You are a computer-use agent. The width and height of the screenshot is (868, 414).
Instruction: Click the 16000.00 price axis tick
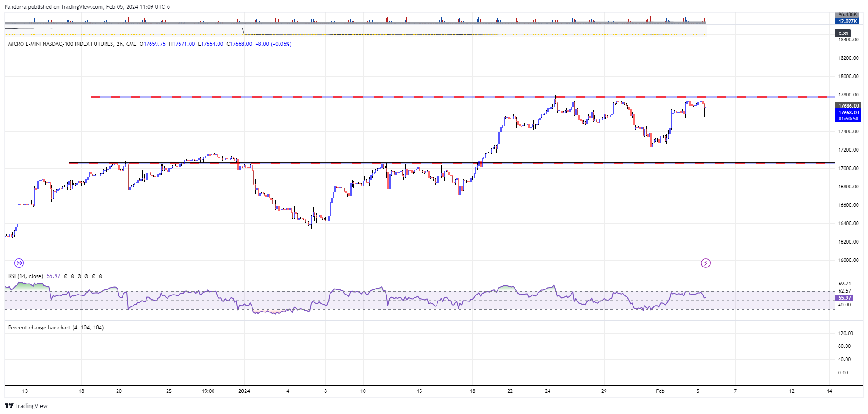pos(848,260)
